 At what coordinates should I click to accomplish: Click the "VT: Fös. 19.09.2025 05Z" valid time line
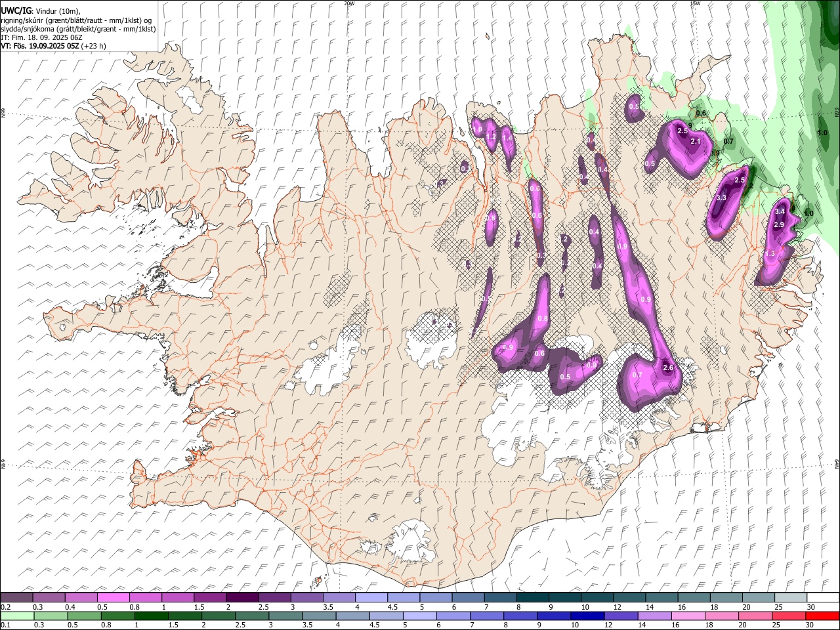(x=40, y=46)
